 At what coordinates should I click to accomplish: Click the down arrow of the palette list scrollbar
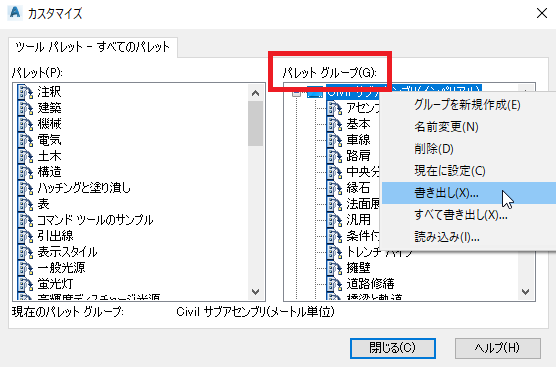coord(256,292)
